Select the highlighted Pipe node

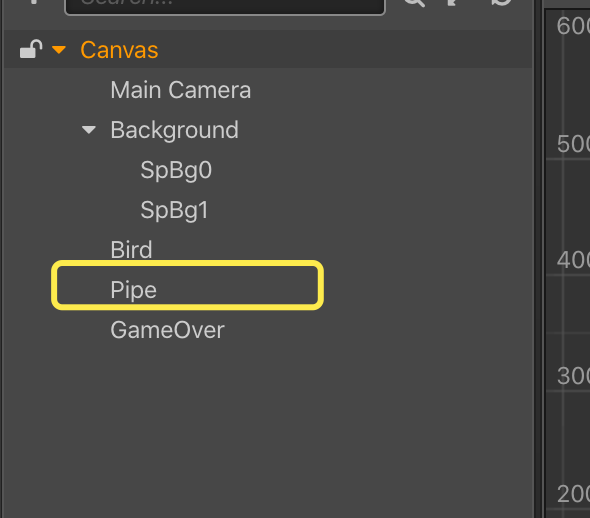click(187, 285)
